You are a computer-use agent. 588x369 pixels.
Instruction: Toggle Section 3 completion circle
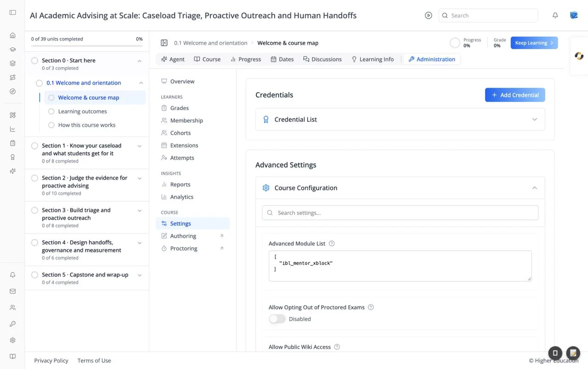(x=34, y=210)
